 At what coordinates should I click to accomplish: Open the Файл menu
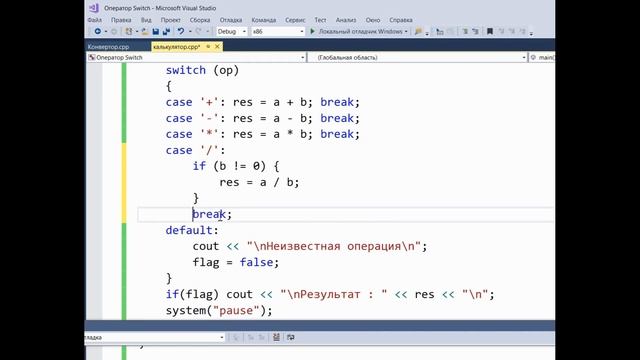click(94, 20)
